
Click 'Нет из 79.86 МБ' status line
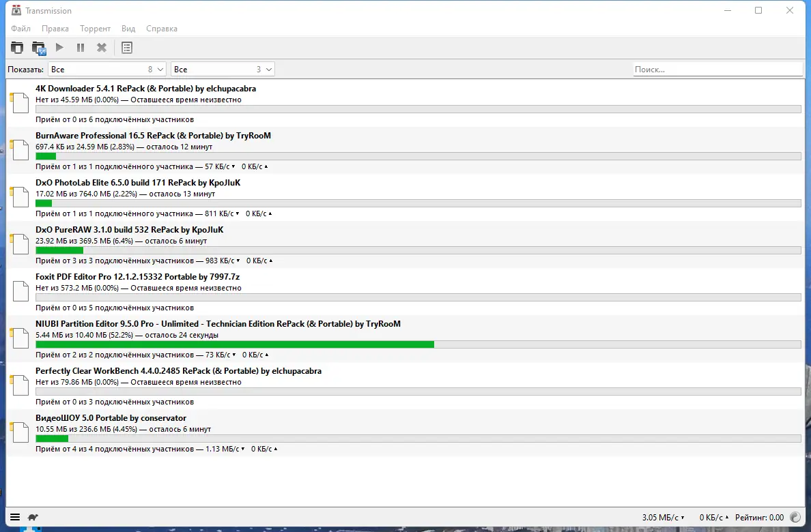(139, 382)
